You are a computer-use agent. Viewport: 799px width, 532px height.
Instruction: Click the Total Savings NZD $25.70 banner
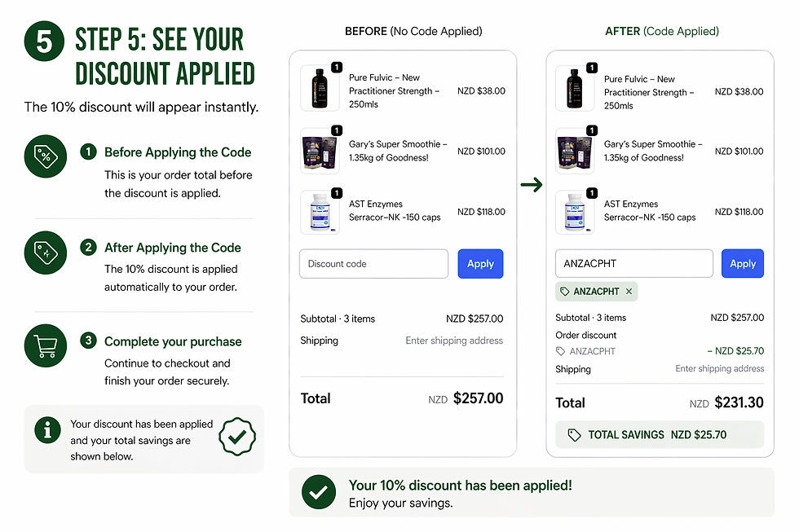click(x=659, y=435)
